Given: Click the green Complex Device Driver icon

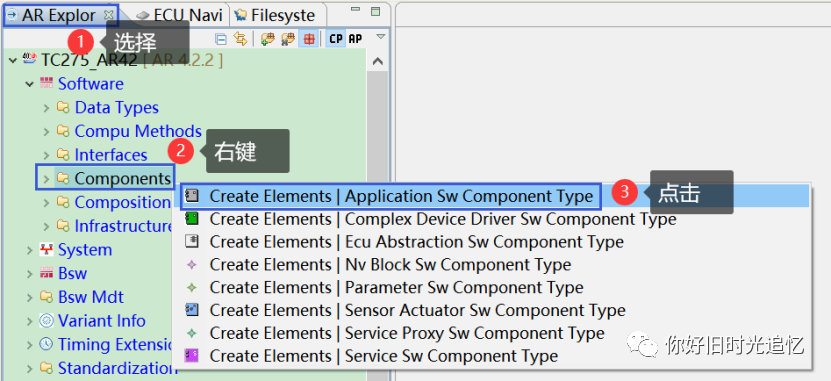Looking at the screenshot, I should click(191, 218).
